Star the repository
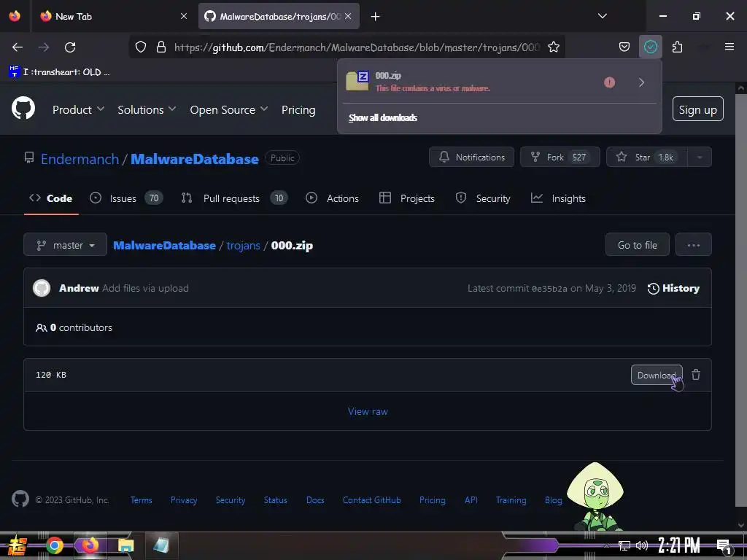 pyautogui.click(x=646, y=157)
